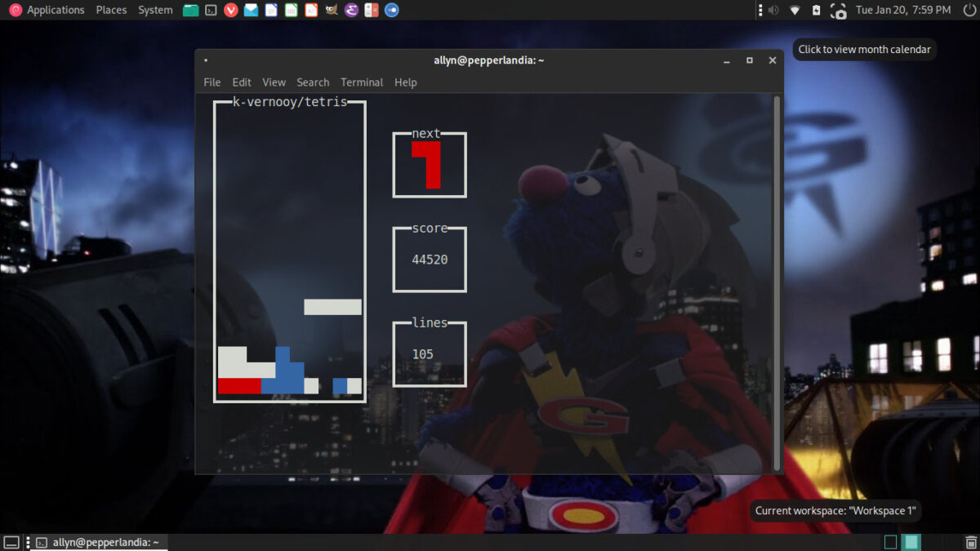980x551 pixels.
Task: Open the terminal's Edit menu
Action: coord(241,82)
